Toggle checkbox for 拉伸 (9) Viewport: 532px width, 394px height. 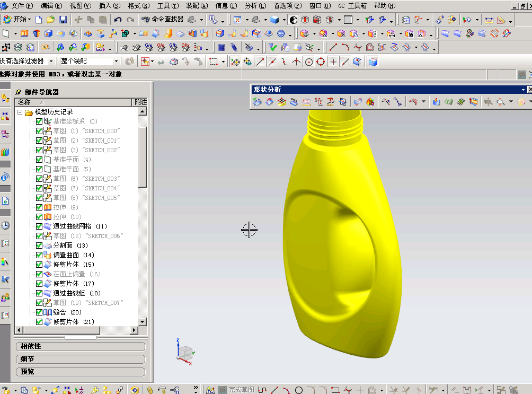[x=39, y=207]
